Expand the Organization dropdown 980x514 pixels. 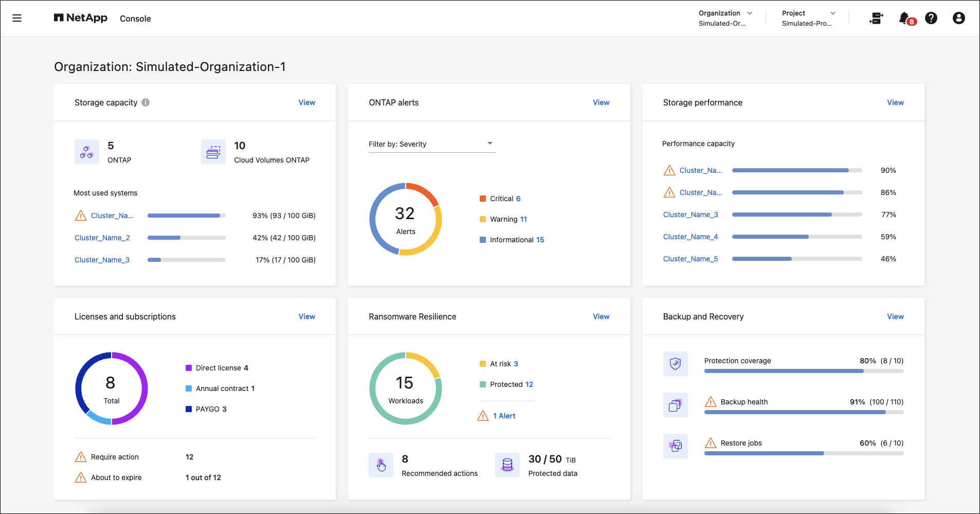(725, 18)
